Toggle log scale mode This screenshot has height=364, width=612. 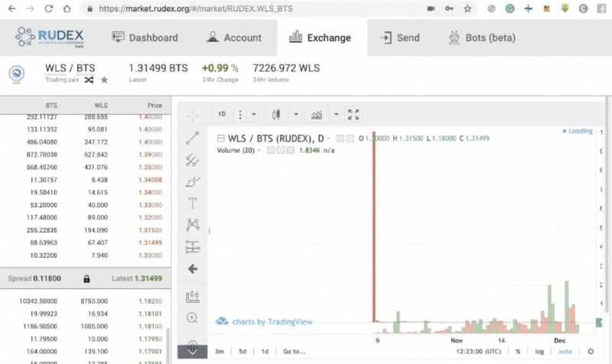[539, 352]
